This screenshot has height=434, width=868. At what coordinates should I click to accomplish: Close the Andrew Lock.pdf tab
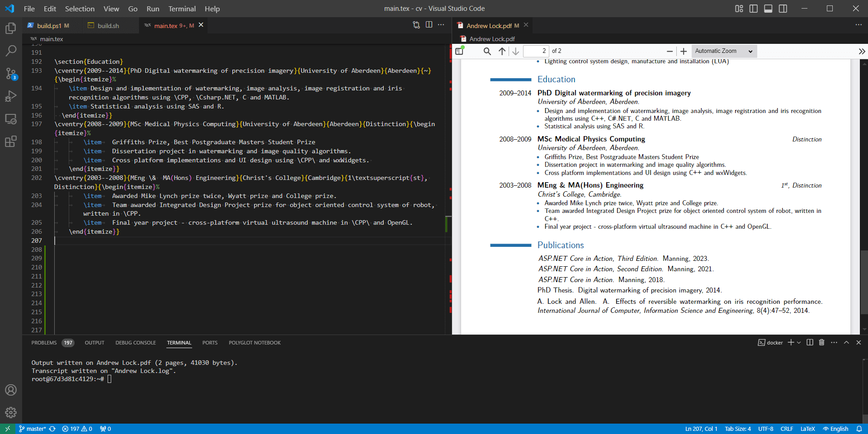point(526,25)
